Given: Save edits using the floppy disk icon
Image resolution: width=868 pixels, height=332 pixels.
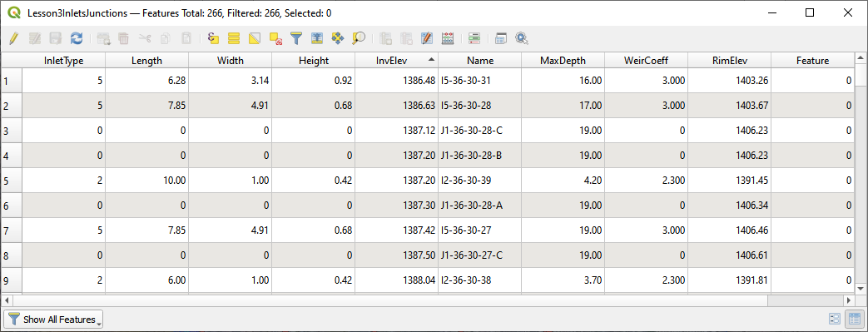Looking at the screenshot, I should (x=56, y=38).
